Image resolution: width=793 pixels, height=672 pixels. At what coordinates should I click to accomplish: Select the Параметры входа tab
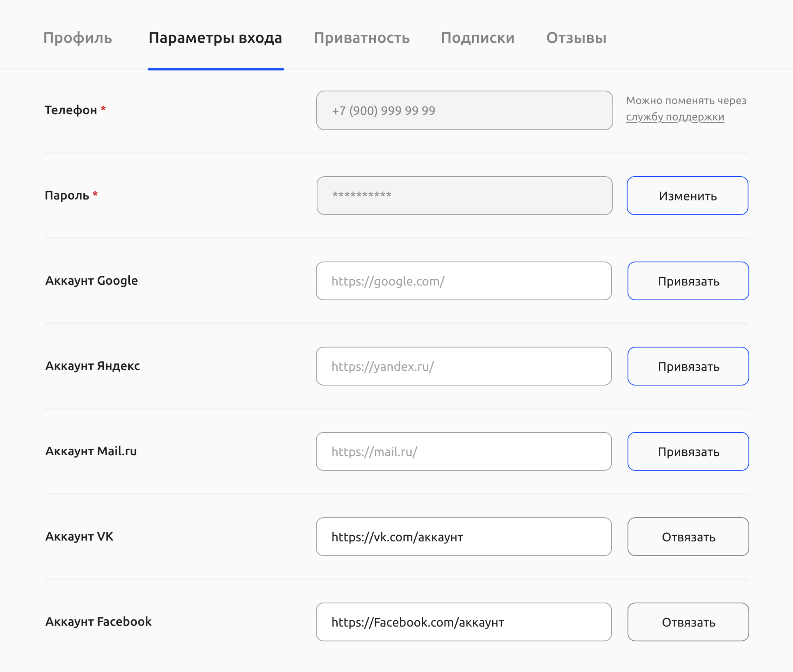pos(215,38)
